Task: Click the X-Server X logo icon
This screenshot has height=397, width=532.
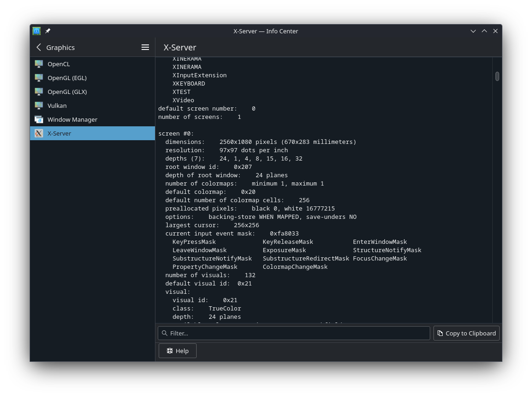Action: click(39, 133)
